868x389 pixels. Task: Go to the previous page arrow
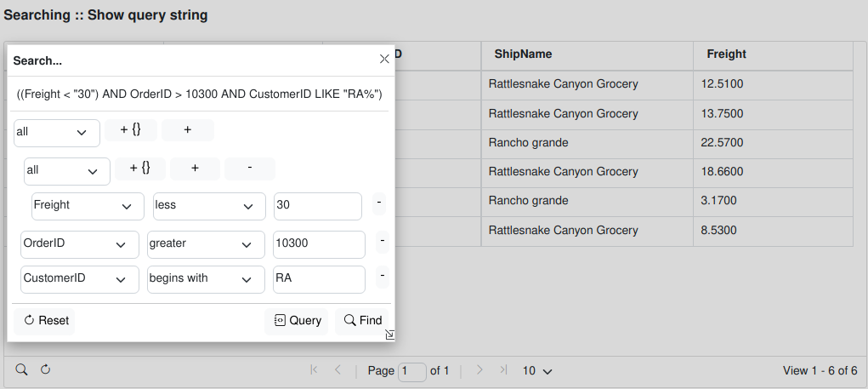(338, 370)
